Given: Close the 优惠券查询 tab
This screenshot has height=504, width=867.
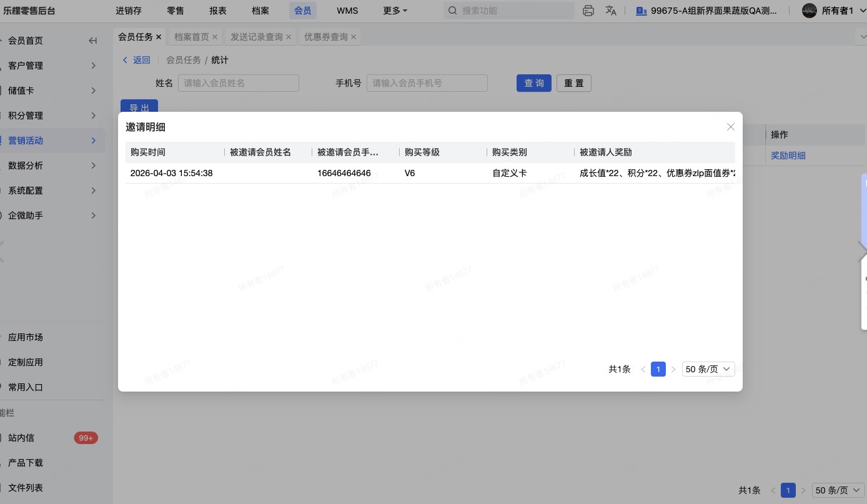Looking at the screenshot, I should (x=354, y=37).
